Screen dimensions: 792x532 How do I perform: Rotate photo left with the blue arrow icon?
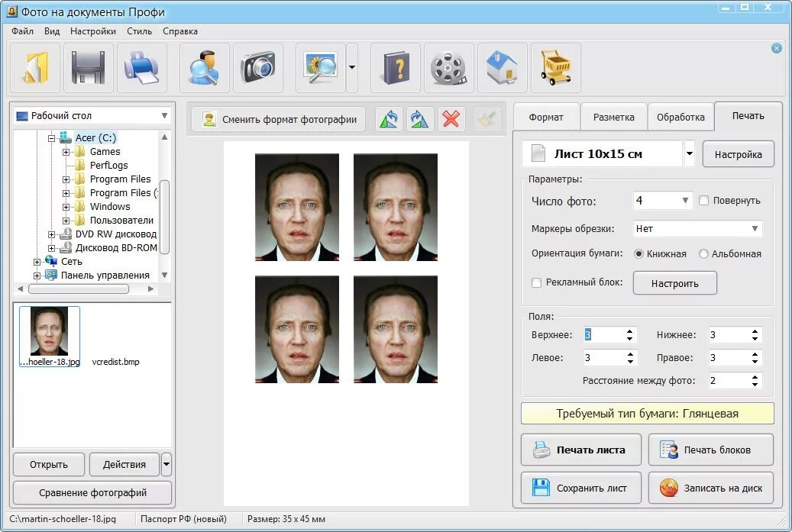tap(389, 120)
